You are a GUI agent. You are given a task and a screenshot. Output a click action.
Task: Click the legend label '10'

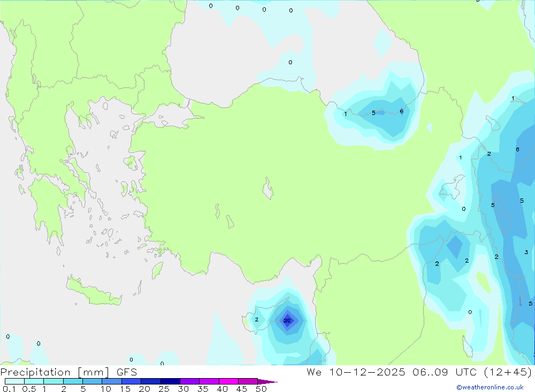pos(105,389)
